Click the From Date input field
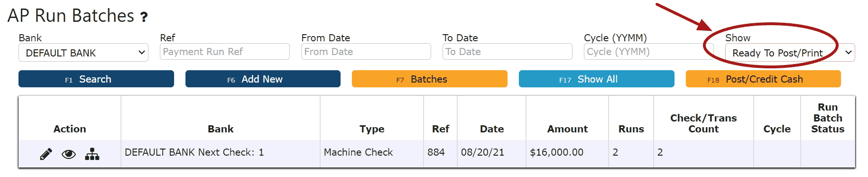This screenshot has height=177, width=868. pos(366,52)
